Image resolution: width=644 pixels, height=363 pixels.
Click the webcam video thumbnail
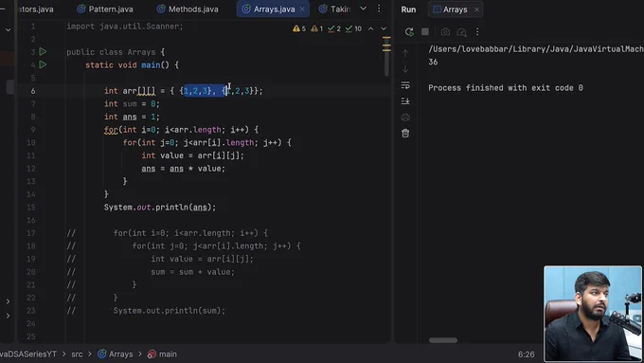pyautogui.click(x=593, y=314)
